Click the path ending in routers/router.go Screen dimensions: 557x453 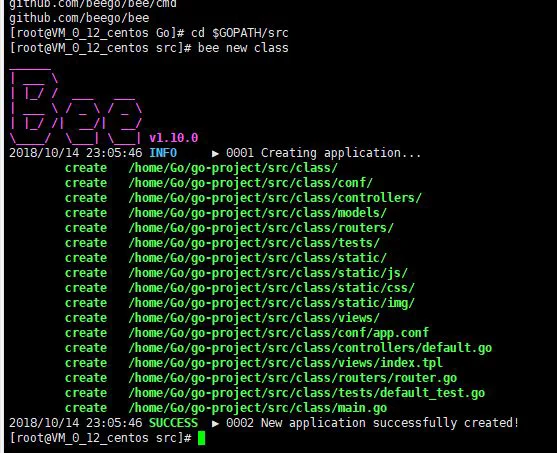click(x=293, y=378)
